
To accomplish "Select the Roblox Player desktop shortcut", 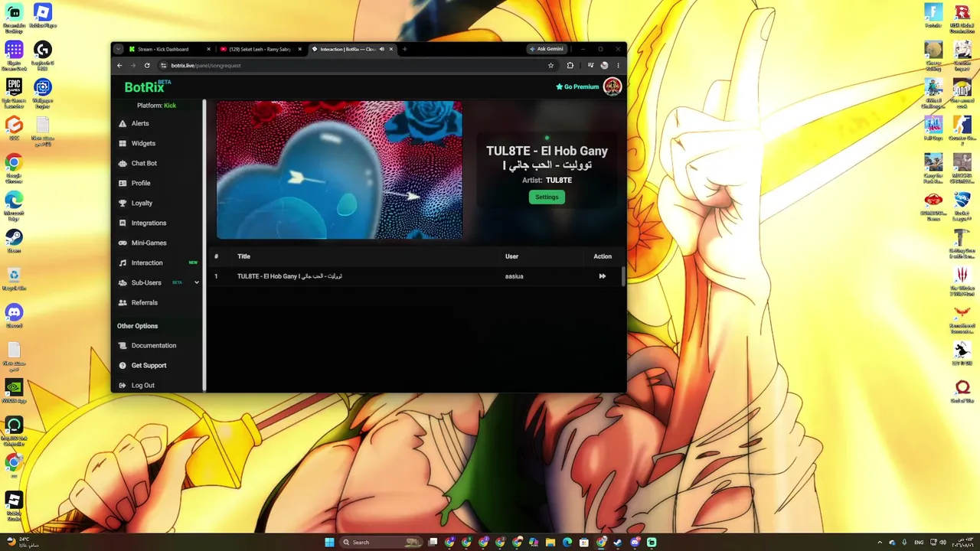I will (x=43, y=15).
